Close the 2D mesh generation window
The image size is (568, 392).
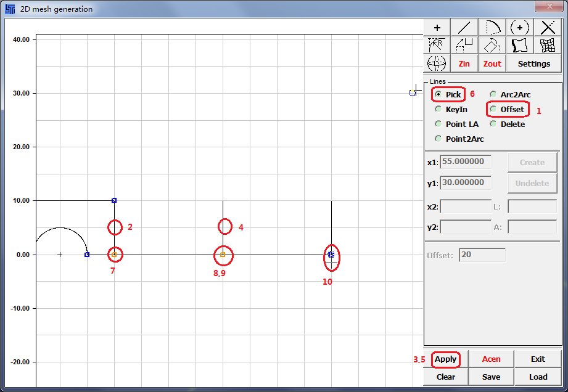click(549, 6)
